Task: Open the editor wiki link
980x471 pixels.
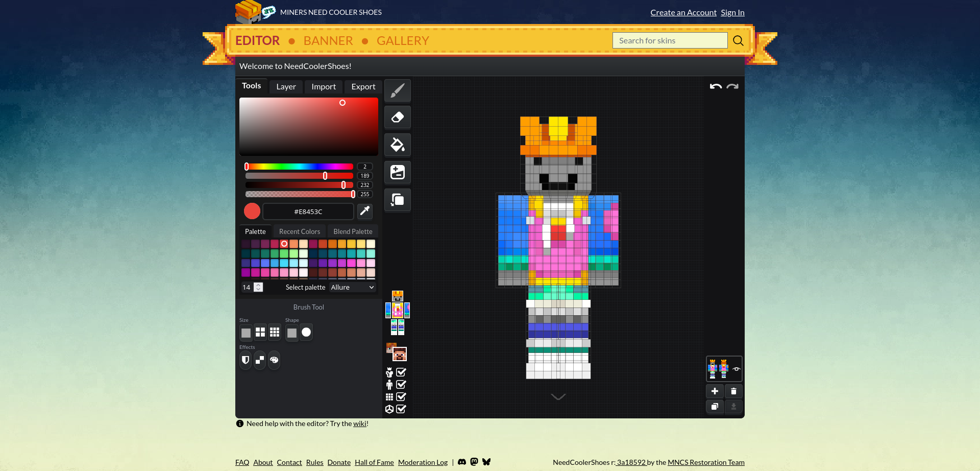Action: pyautogui.click(x=360, y=423)
